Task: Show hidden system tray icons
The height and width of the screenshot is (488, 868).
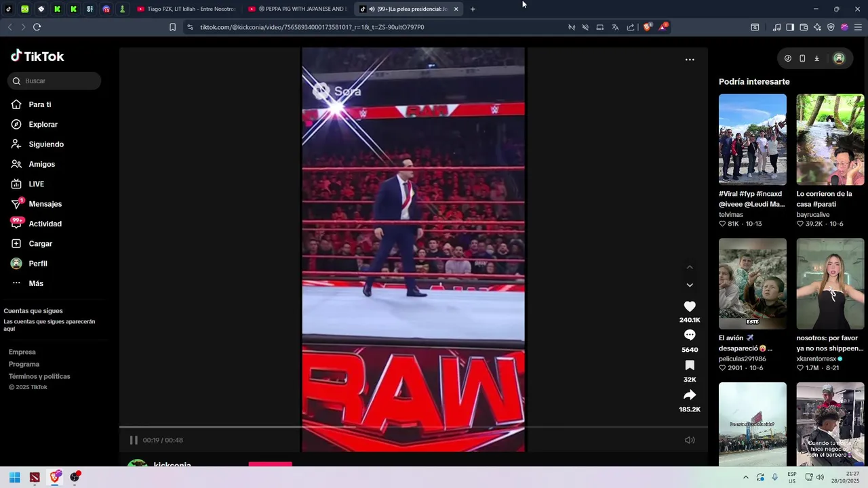Action: click(x=745, y=477)
